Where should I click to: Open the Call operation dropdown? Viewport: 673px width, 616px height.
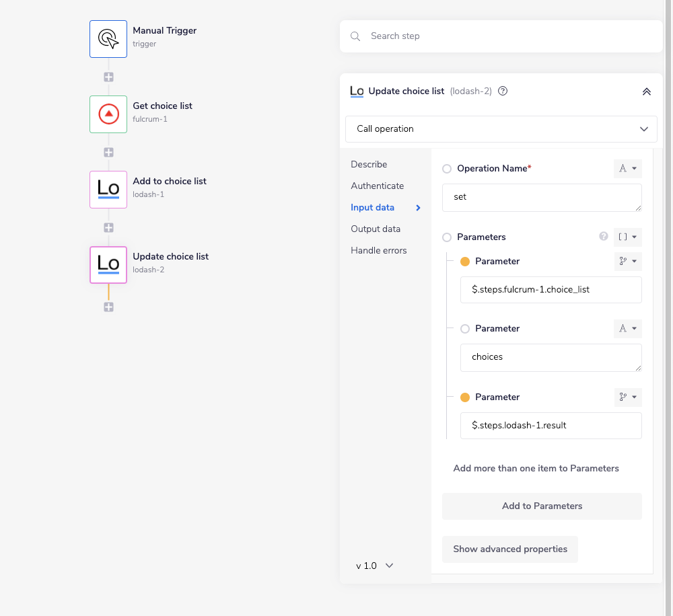[501, 128]
